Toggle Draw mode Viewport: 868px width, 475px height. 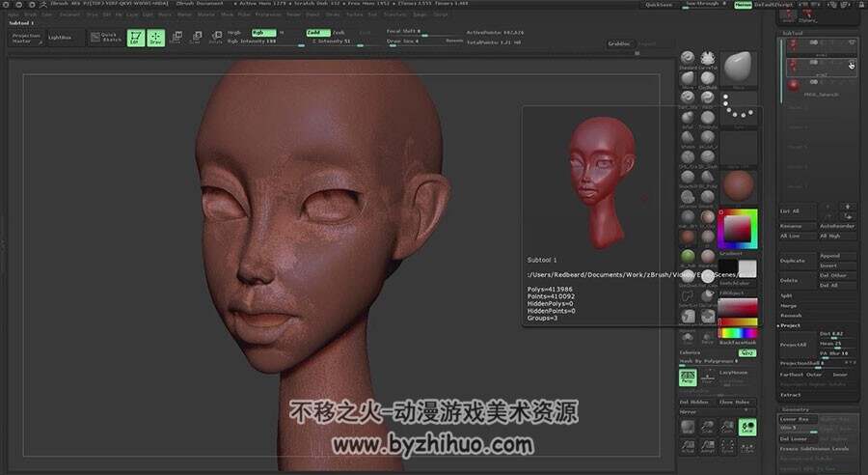[x=155, y=38]
